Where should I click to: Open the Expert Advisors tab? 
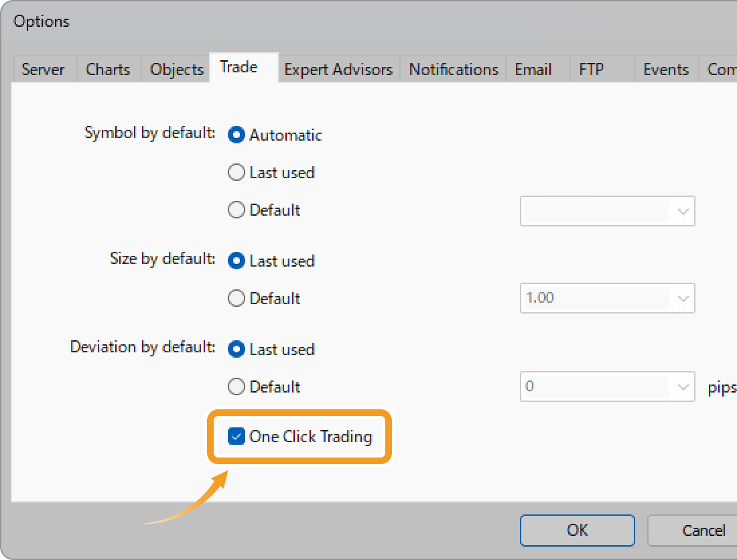[x=338, y=69]
